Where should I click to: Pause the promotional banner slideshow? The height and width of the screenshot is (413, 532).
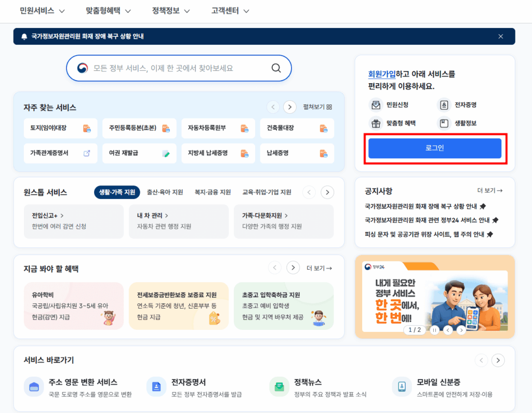434,330
